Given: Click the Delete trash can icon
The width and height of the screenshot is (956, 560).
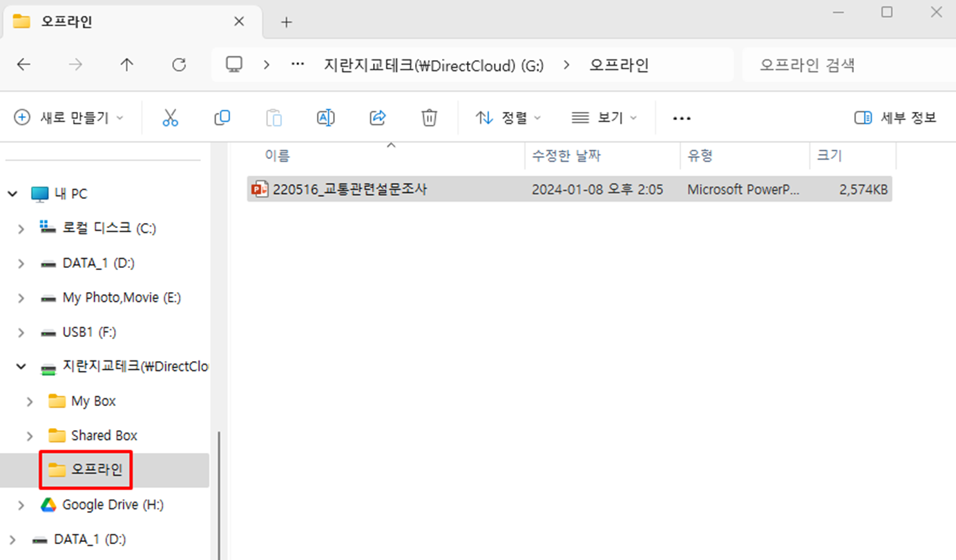Looking at the screenshot, I should click(x=429, y=118).
